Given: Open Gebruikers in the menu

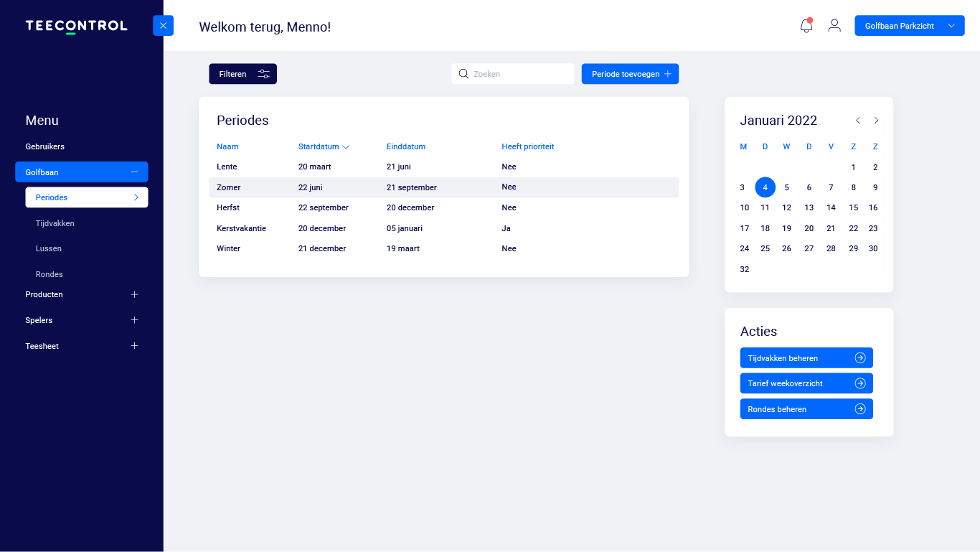Looking at the screenshot, I should (x=44, y=146).
